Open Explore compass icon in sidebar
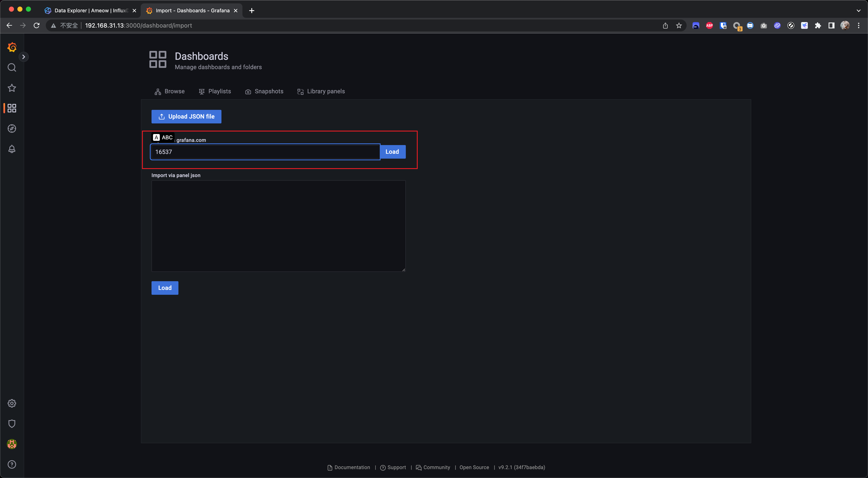Screen dimensions: 868x478 point(12,129)
